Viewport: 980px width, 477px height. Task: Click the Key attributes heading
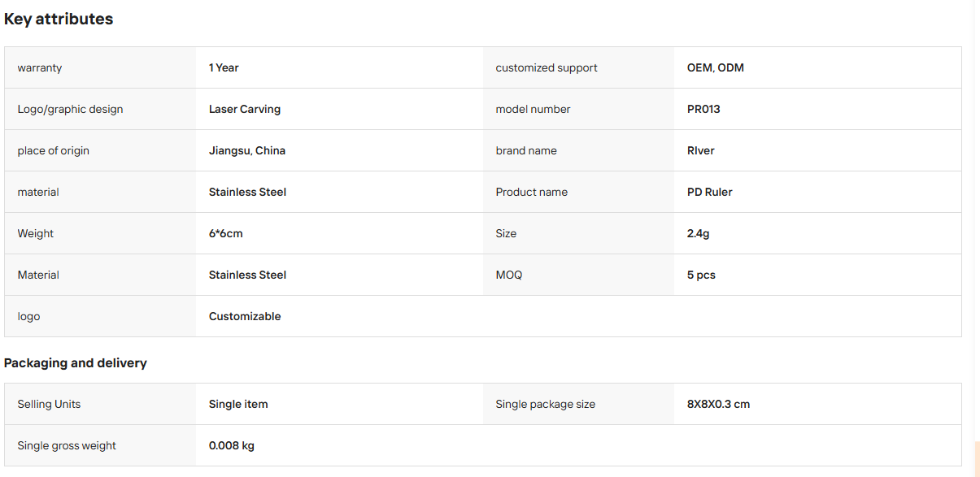[59, 19]
